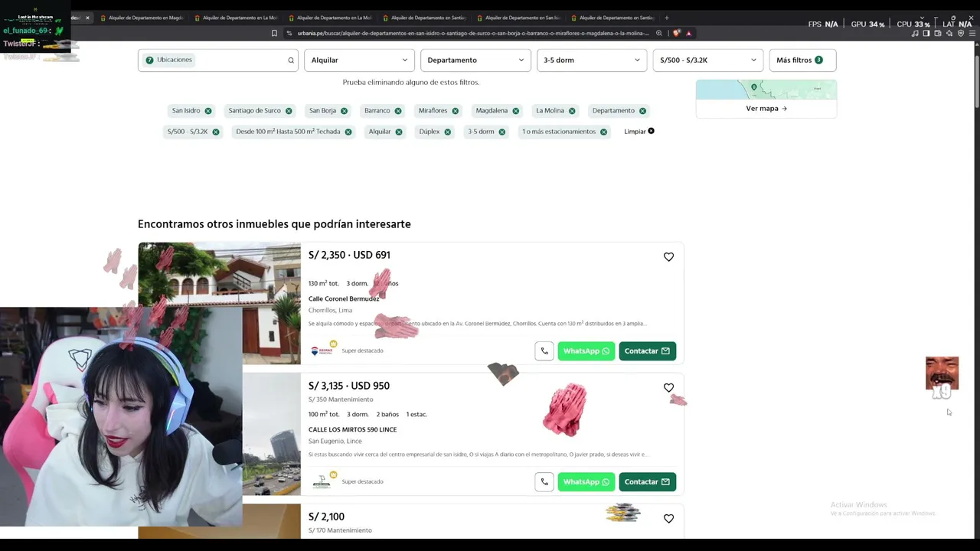980x551 pixels.
Task: Remove the Desde 100 m² Techada chip
Action: pos(348,132)
